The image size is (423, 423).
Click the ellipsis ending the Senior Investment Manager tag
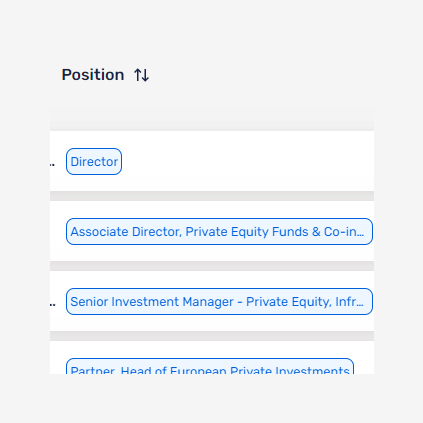click(x=360, y=302)
